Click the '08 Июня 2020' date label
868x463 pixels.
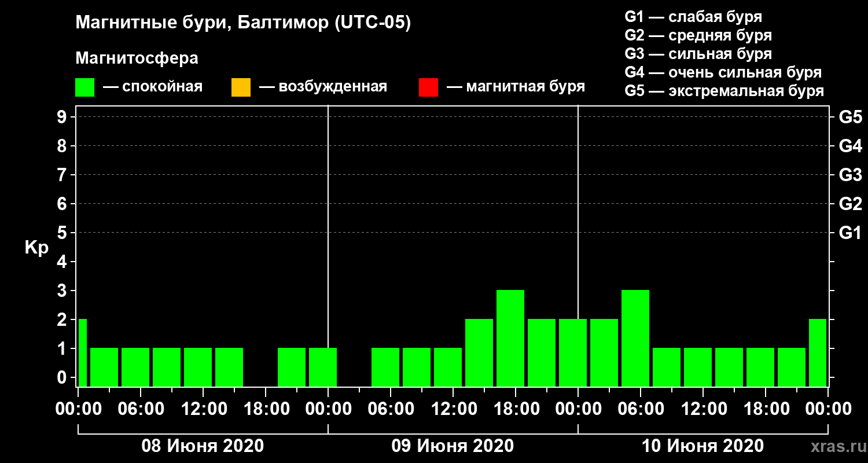203,446
